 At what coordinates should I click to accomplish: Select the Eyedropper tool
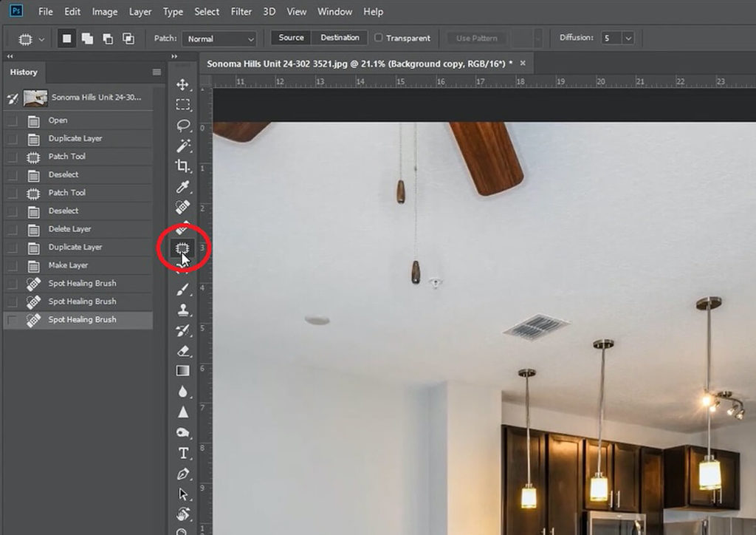coord(183,187)
